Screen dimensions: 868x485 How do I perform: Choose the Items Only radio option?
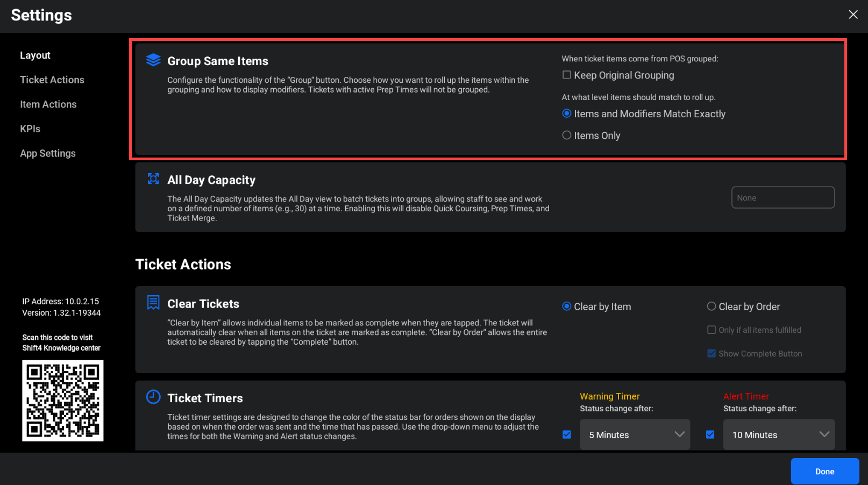tap(567, 135)
